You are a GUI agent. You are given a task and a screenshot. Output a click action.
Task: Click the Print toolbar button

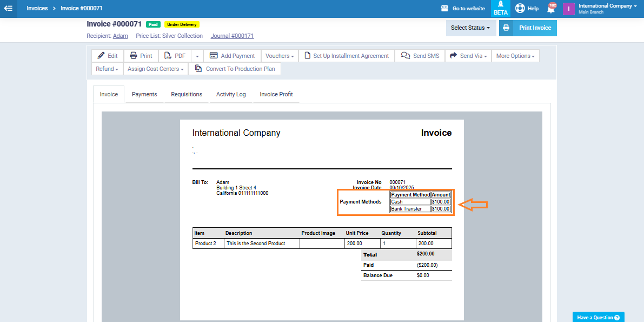tap(141, 56)
